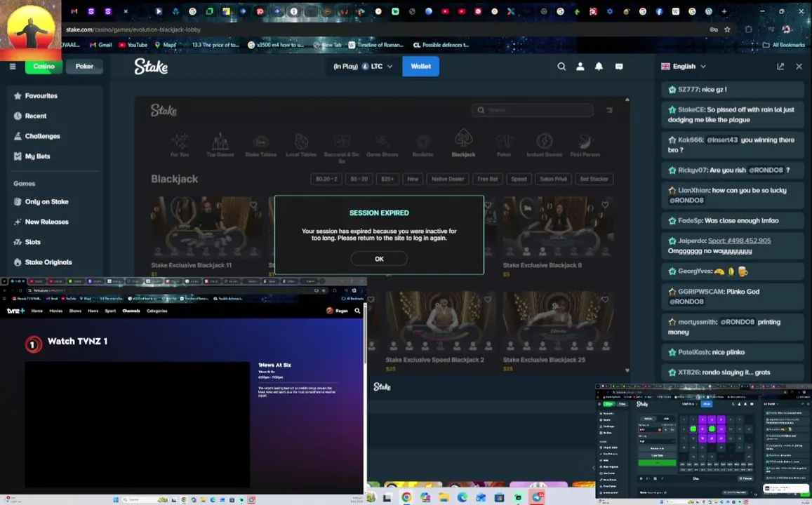The image size is (812, 505).
Task: Select the Stake Tables lobby category
Action: [260, 145]
